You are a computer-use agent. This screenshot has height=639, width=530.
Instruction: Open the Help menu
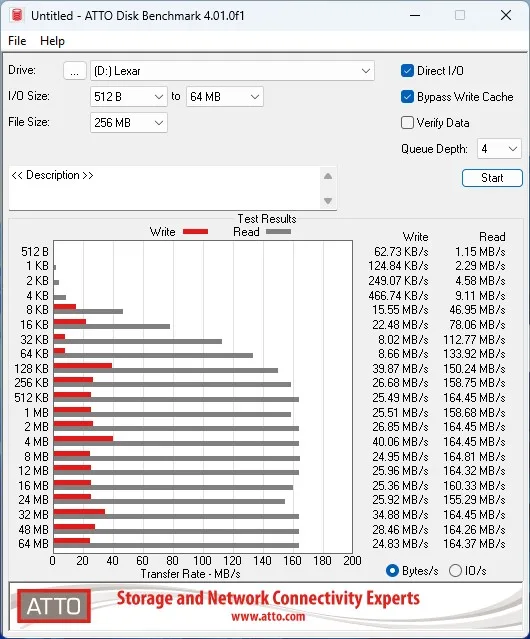click(52, 41)
